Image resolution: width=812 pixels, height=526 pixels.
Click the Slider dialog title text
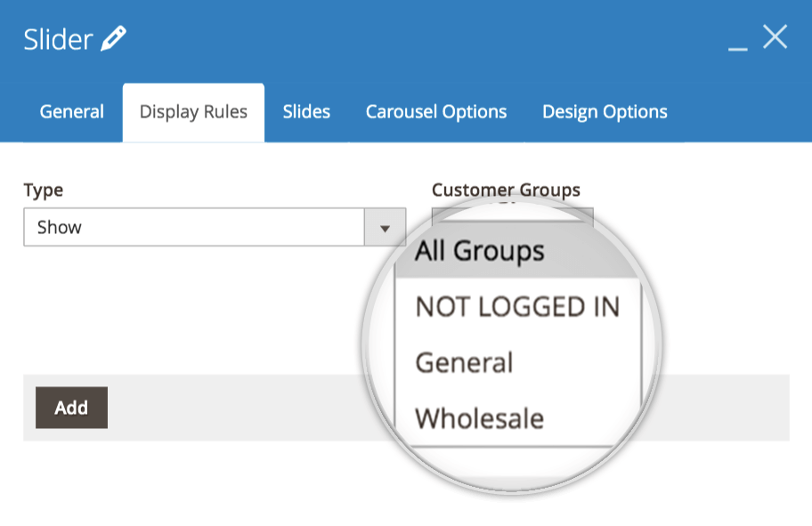(56, 38)
